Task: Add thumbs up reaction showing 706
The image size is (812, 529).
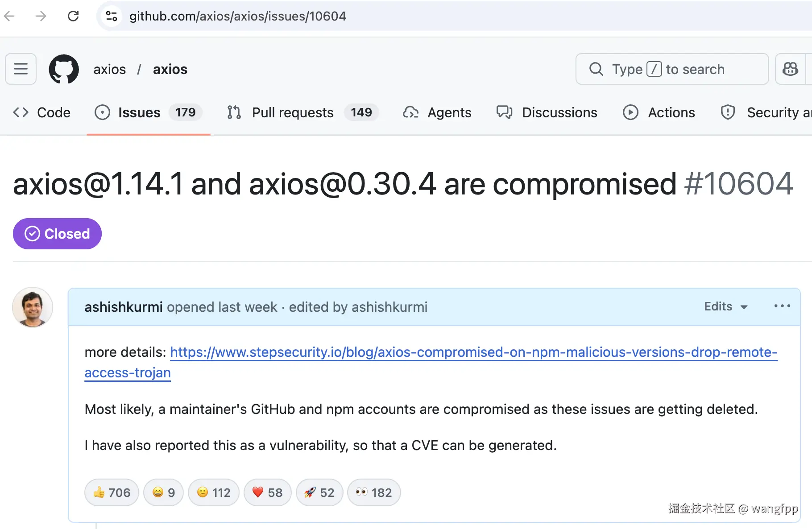Action: click(112, 492)
